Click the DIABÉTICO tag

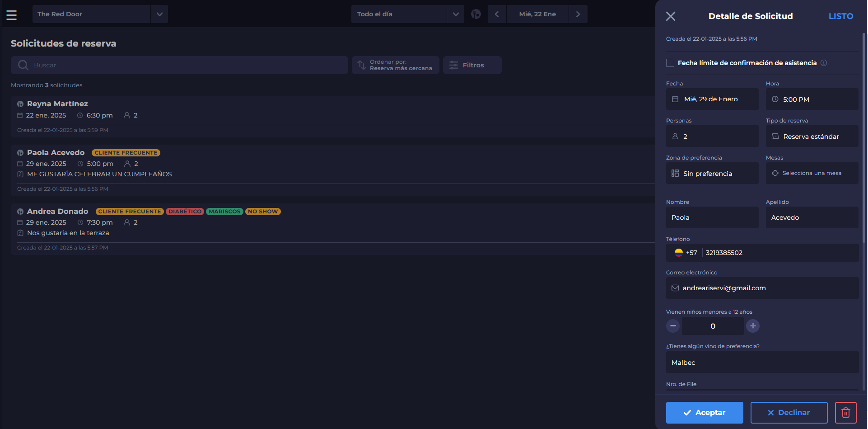tap(185, 212)
